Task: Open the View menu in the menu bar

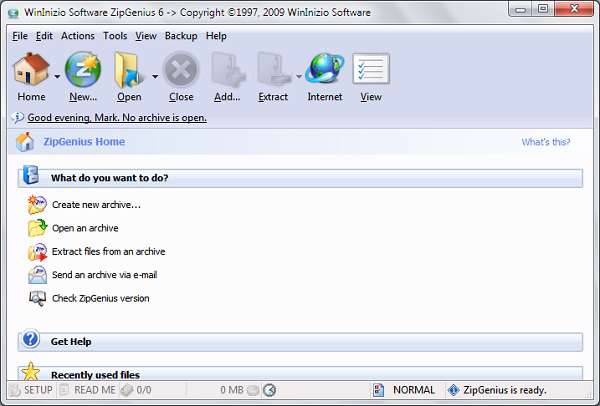Action: [146, 36]
